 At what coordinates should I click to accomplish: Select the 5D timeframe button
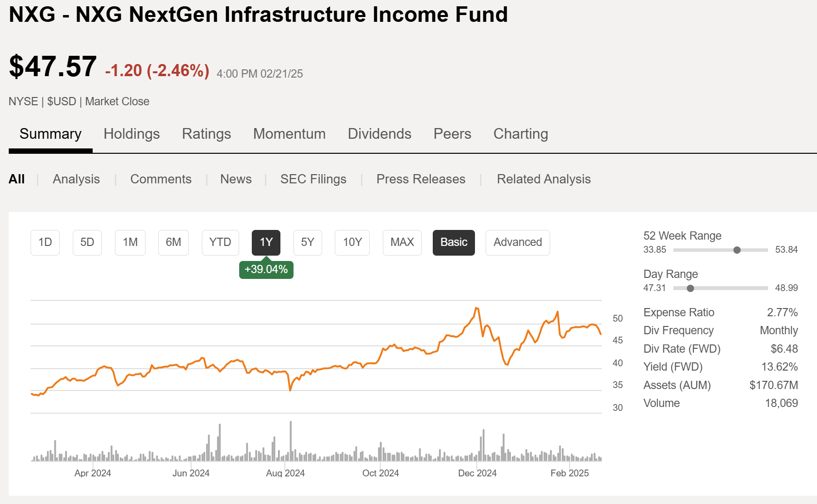pos(87,243)
